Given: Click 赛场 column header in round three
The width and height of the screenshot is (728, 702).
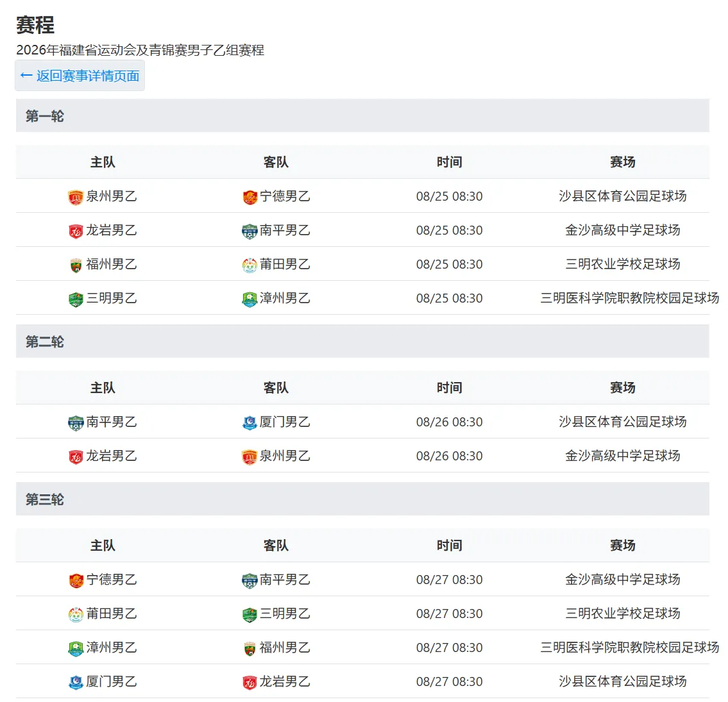Looking at the screenshot, I should (623, 545).
